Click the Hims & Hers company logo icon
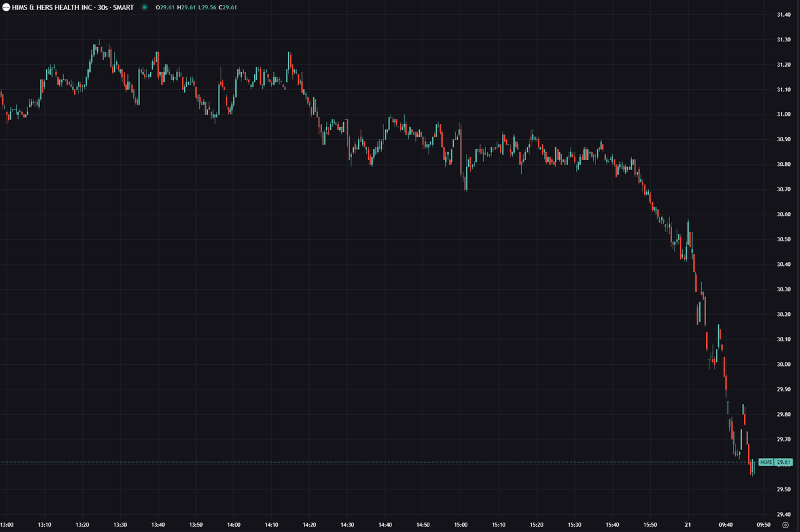The height and width of the screenshot is (532, 800). (6, 7)
